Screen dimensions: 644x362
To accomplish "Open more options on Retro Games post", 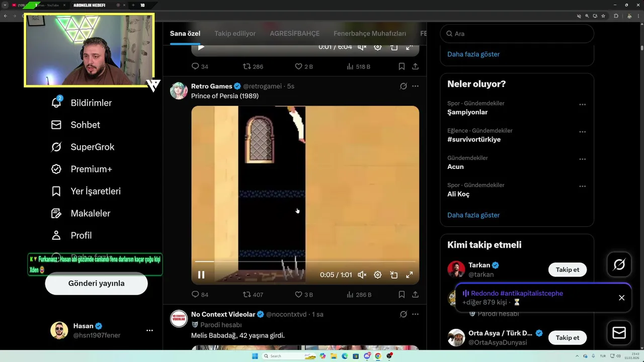I will click(415, 86).
